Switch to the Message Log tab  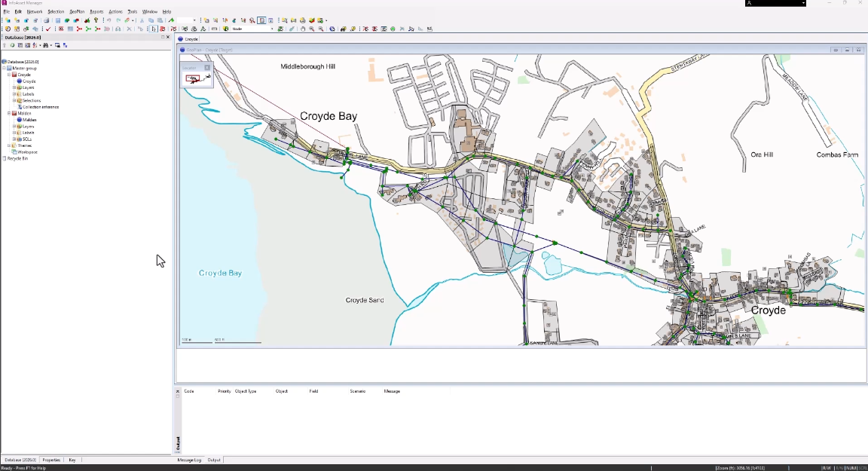[189, 460]
